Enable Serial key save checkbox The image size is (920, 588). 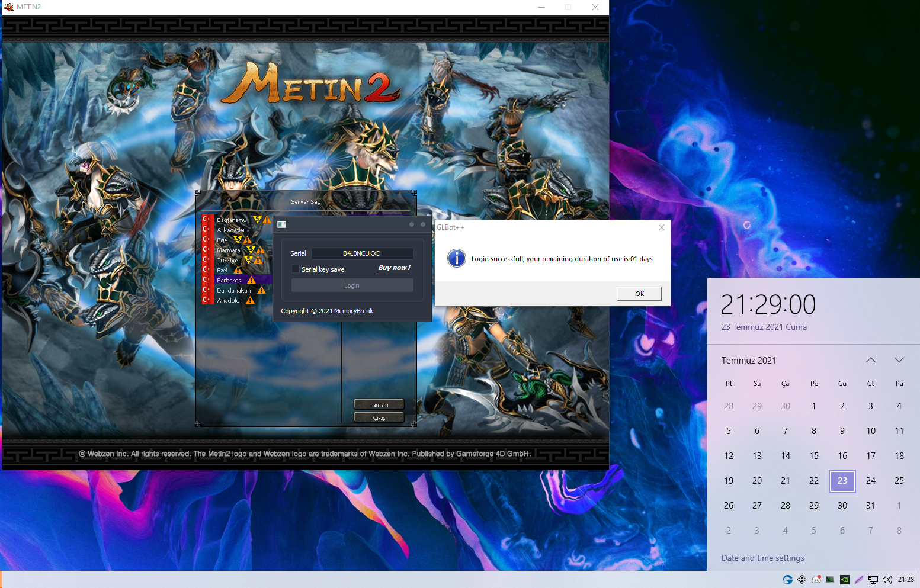296,269
